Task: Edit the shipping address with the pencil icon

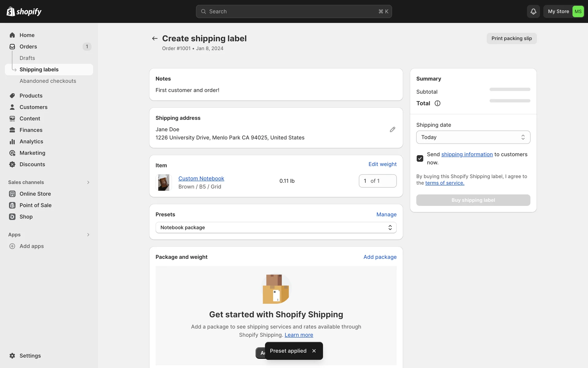Action: (392, 129)
